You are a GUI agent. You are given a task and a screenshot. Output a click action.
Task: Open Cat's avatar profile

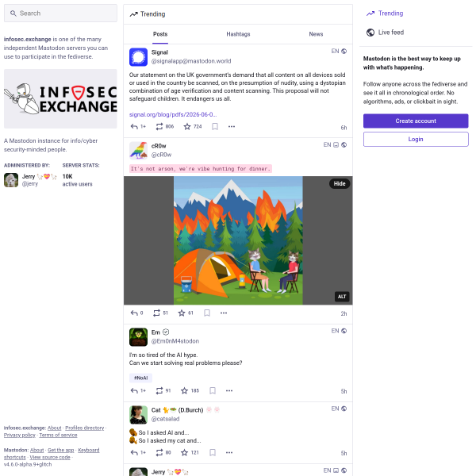coord(138,415)
